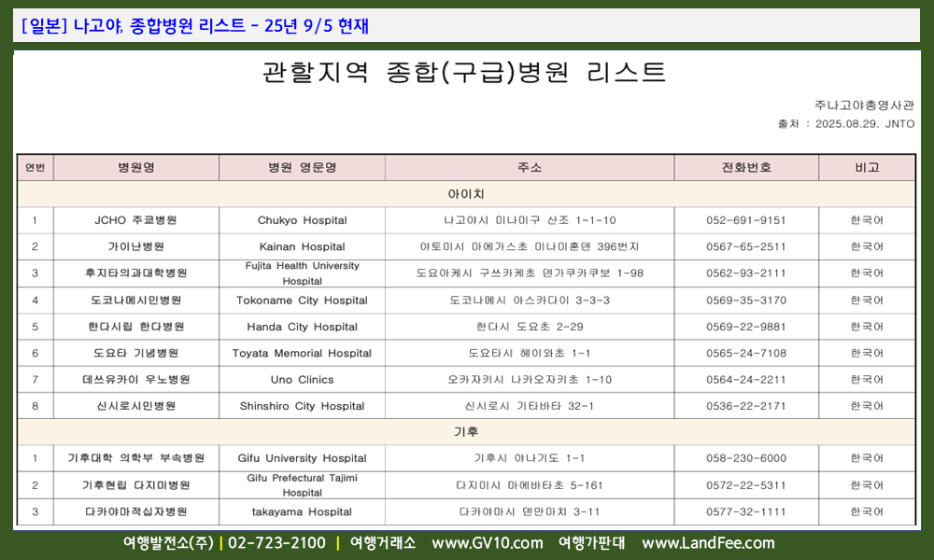Click the www.GV10.com link in footer

pyautogui.click(x=487, y=543)
